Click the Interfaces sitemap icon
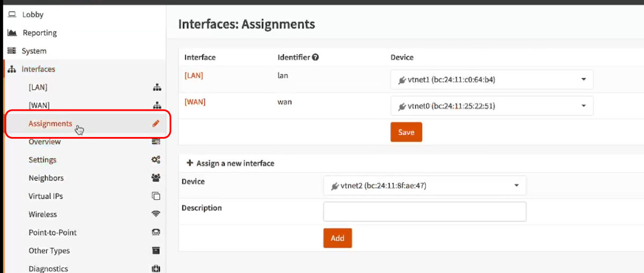The width and height of the screenshot is (644, 273). click(x=12, y=69)
